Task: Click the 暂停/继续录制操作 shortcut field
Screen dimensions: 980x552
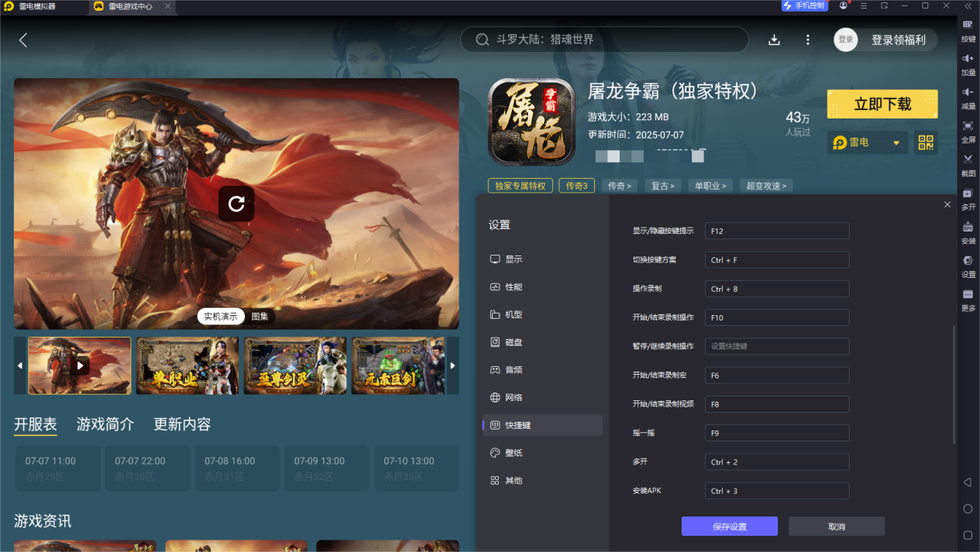Action: pos(777,346)
